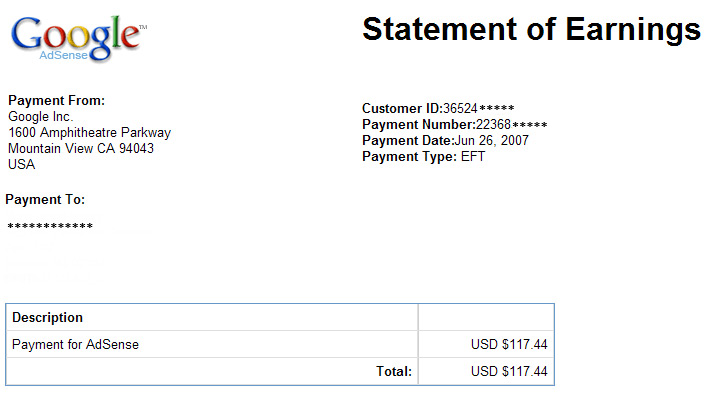Click the AdSense text under the logo

point(63,55)
